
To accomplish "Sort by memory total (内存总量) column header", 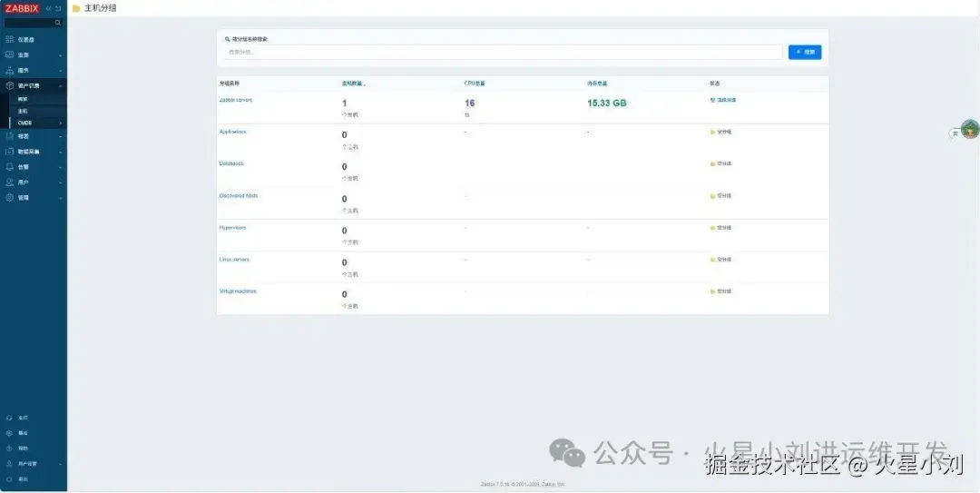I will click(x=597, y=84).
